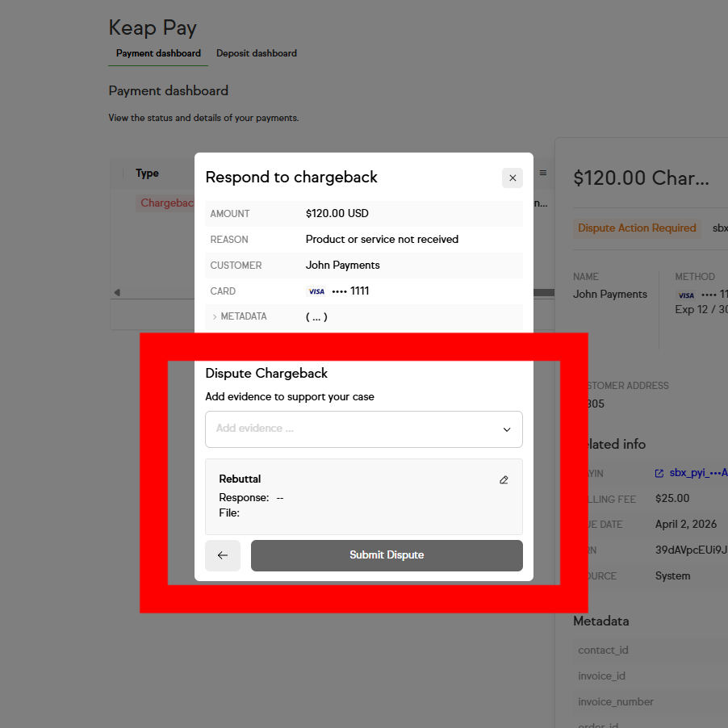Click the Rebuttal evidence card
The image size is (728, 728).
click(x=363, y=496)
